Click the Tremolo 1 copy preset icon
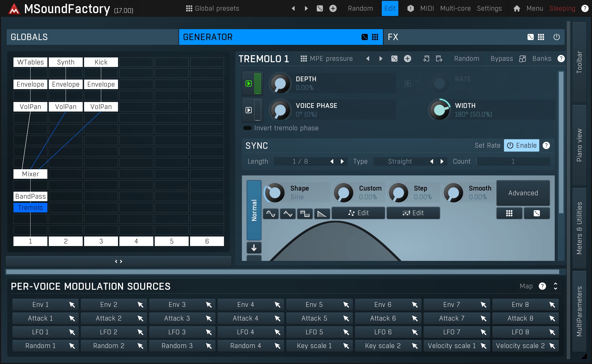Viewport: 592px width, 364px height. (426, 59)
